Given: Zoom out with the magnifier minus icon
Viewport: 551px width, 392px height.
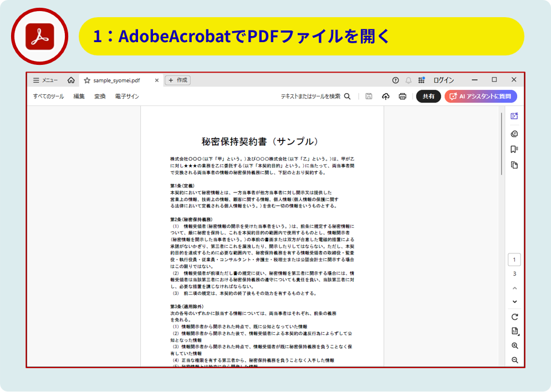Looking at the screenshot, I should pyautogui.click(x=514, y=360).
